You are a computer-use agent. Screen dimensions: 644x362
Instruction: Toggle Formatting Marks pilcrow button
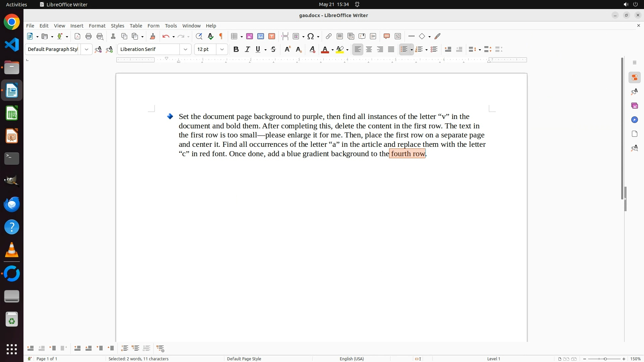pos(221,37)
